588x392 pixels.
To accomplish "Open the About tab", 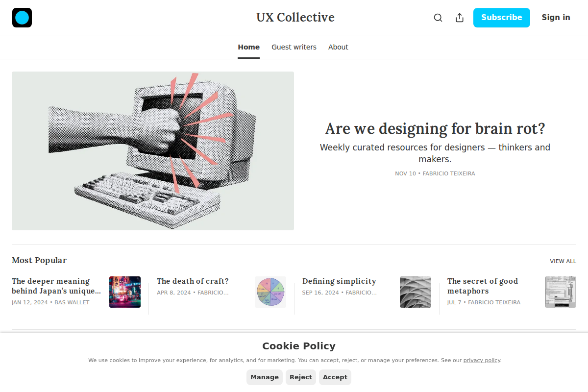I will [x=338, y=47].
